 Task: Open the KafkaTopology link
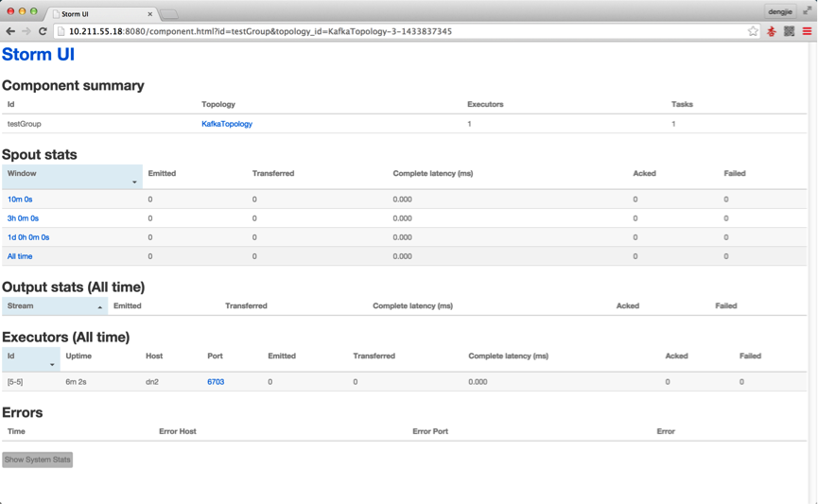(227, 124)
